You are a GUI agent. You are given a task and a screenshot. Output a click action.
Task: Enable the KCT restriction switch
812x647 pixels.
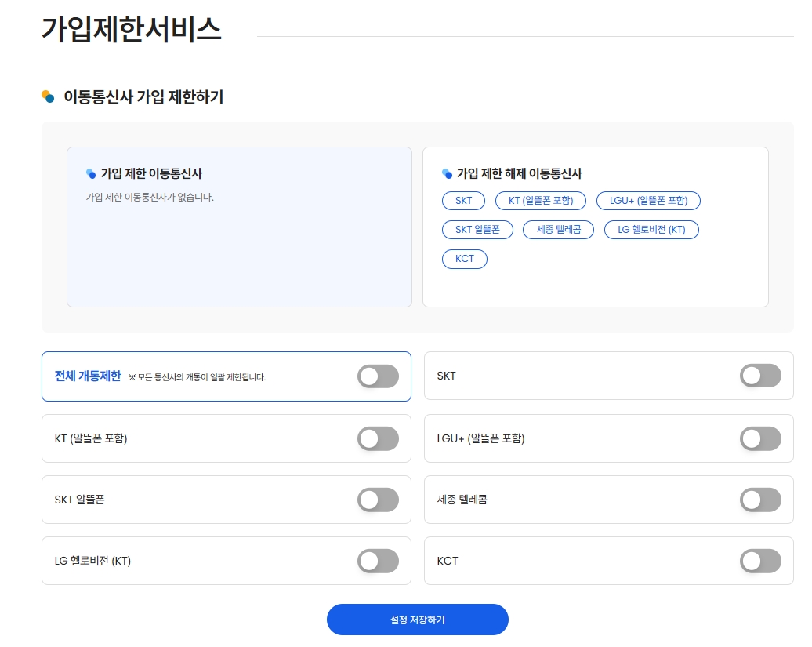pyautogui.click(x=760, y=561)
